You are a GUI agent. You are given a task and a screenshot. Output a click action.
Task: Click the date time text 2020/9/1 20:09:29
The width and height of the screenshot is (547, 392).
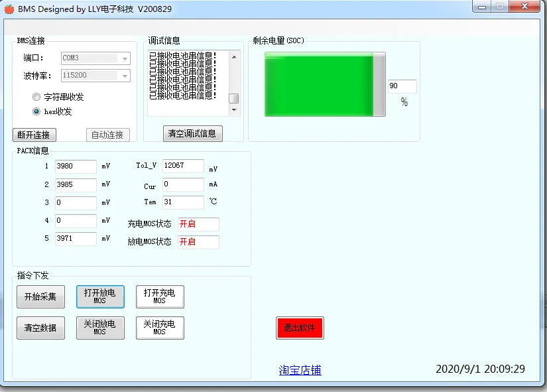pos(480,369)
